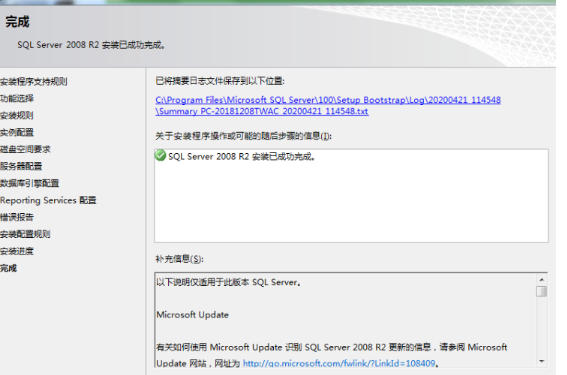Click the supplementary info scrollbar thumb

tap(541, 291)
